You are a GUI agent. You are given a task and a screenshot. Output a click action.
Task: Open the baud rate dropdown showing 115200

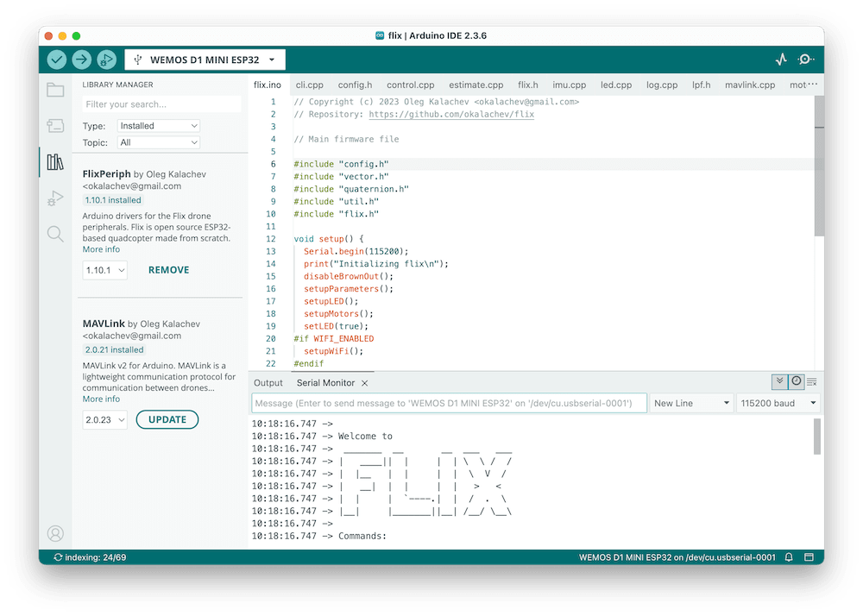777,401
